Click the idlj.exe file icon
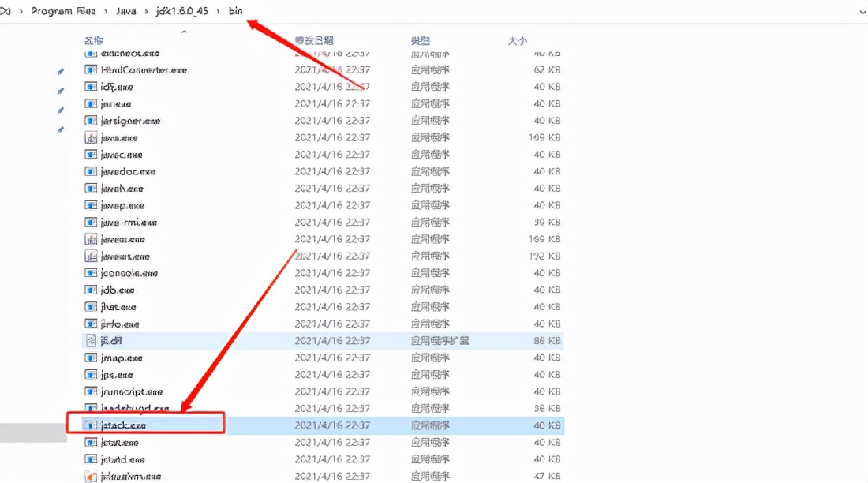The width and height of the screenshot is (868, 483). tap(91, 86)
